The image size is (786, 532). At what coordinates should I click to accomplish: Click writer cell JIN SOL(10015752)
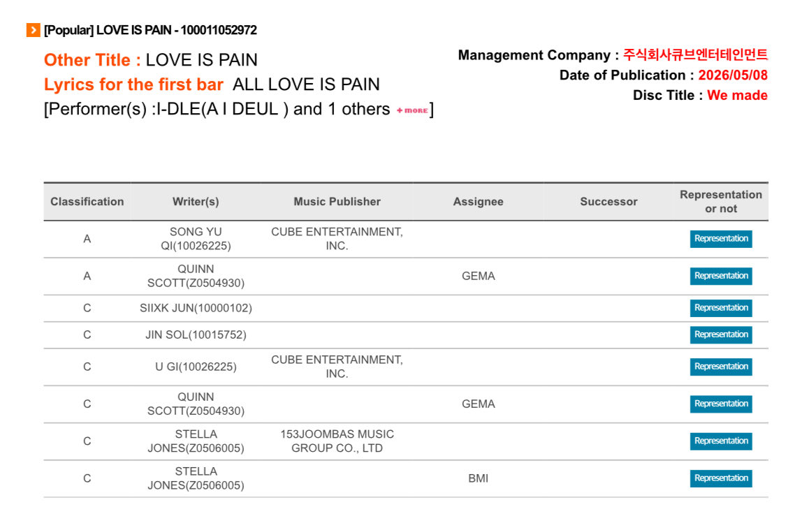click(x=196, y=334)
